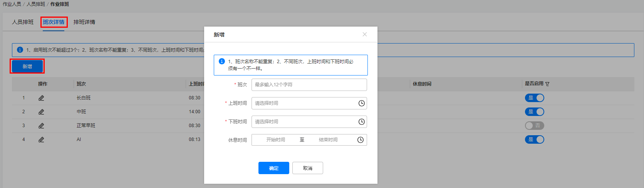Click 取消 to cancel the dialog
The width and height of the screenshot is (644, 188).
click(308, 168)
